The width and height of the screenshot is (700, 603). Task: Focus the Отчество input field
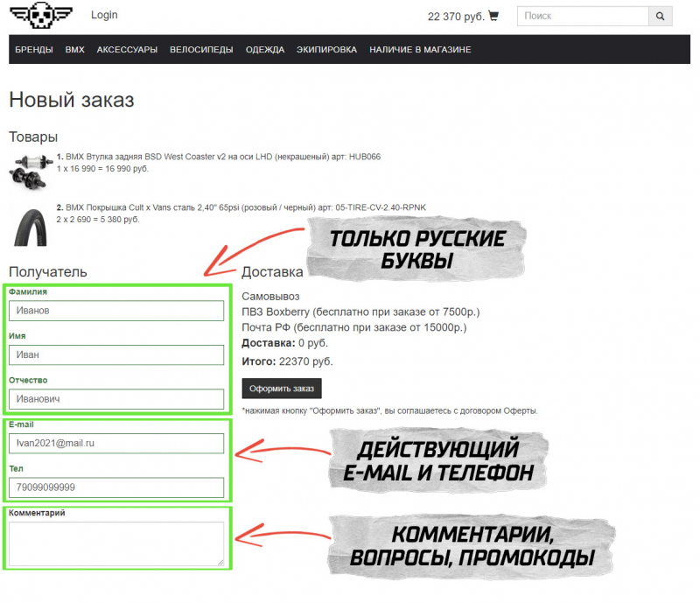click(x=116, y=399)
